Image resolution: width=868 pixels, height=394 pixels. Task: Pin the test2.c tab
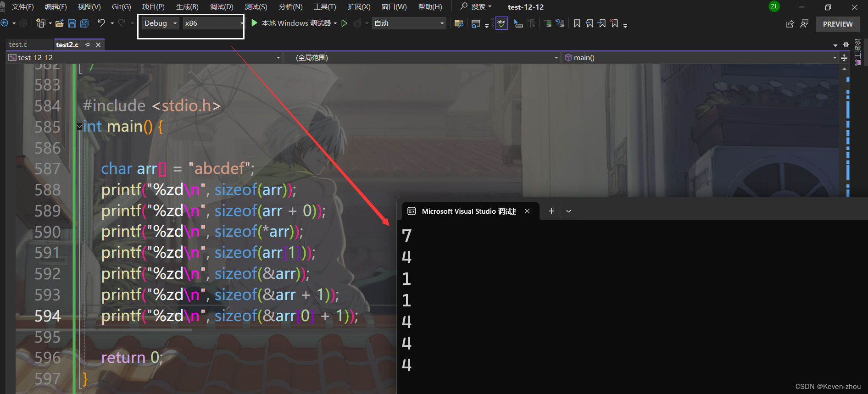(x=88, y=44)
